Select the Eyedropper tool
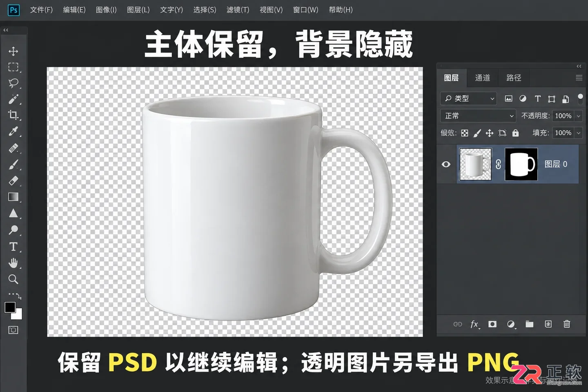Image resolution: width=588 pixels, height=392 pixels. pyautogui.click(x=13, y=131)
